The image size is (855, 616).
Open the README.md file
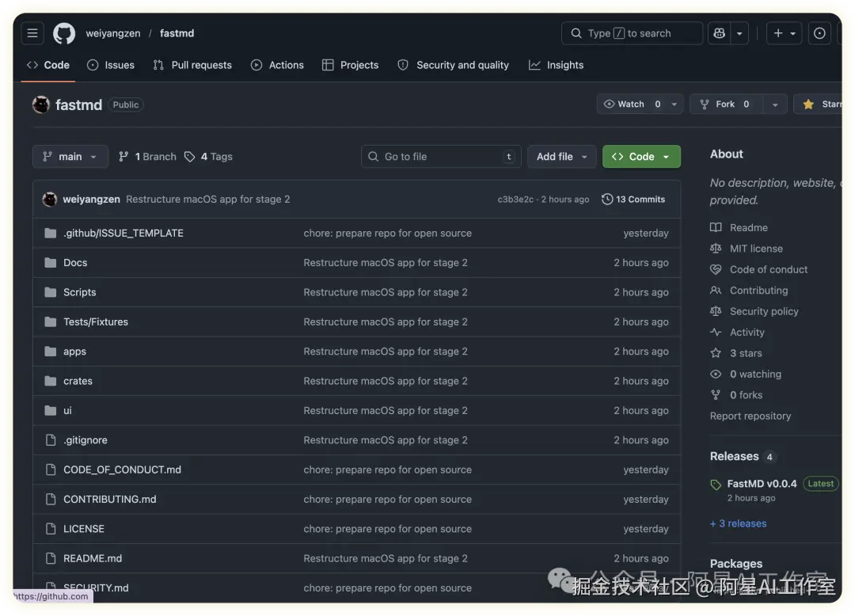tap(93, 559)
